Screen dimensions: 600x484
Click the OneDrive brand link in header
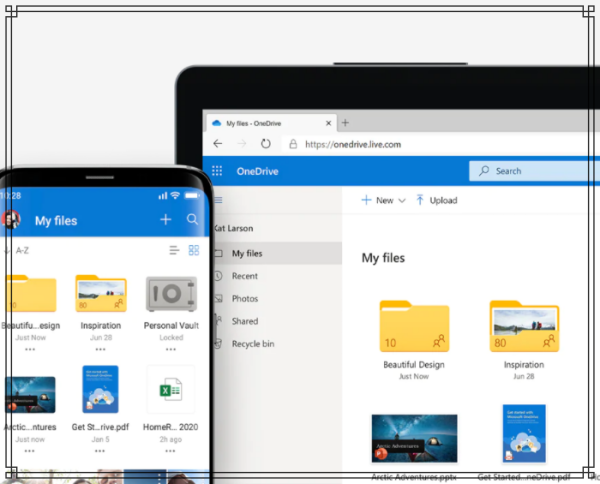click(x=257, y=171)
